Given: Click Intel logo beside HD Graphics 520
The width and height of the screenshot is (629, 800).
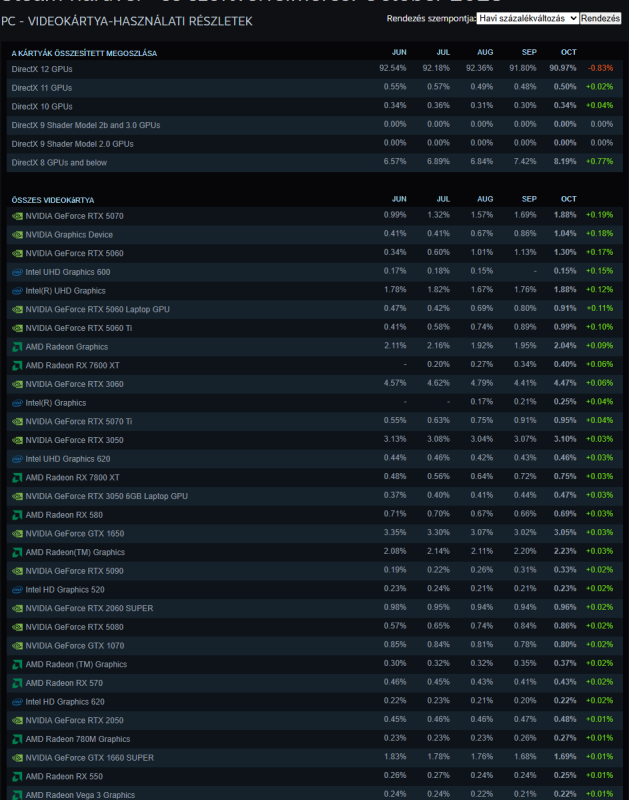Looking at the screenshot, I should [17, 590].
